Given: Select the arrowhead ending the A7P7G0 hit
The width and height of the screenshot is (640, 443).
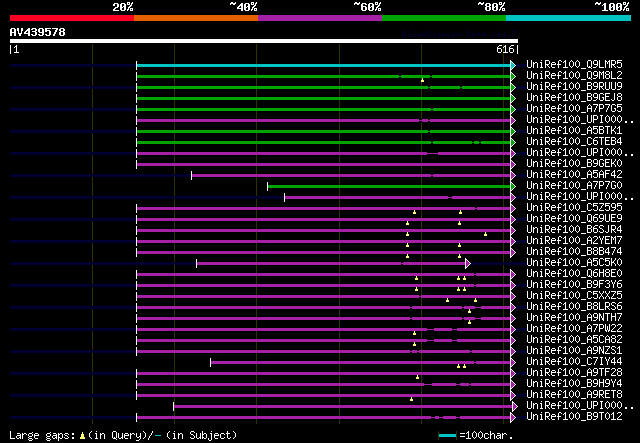Looking at the screenshot, I should coord(513,187).
